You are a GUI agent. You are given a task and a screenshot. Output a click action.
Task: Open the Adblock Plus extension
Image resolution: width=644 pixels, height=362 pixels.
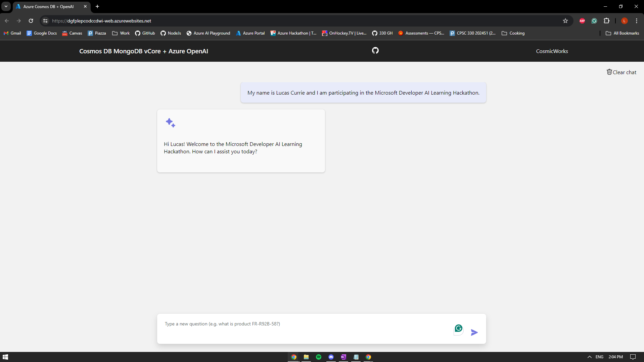(x=582, y=21)
